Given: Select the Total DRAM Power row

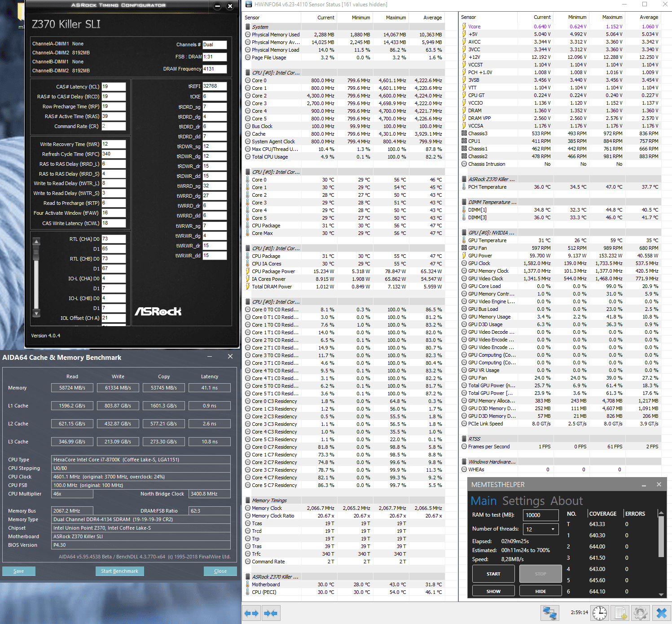Looking at the screenshot, I should (x=344, y=287).
